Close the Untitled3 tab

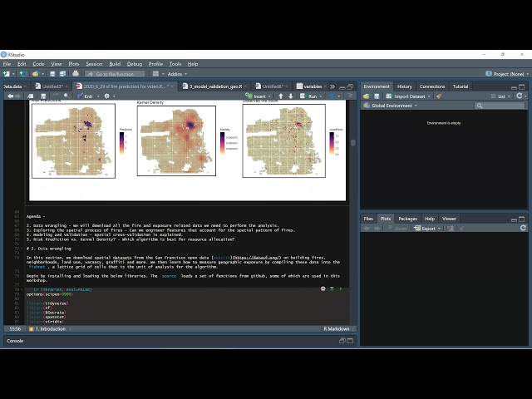coord(66,86)
